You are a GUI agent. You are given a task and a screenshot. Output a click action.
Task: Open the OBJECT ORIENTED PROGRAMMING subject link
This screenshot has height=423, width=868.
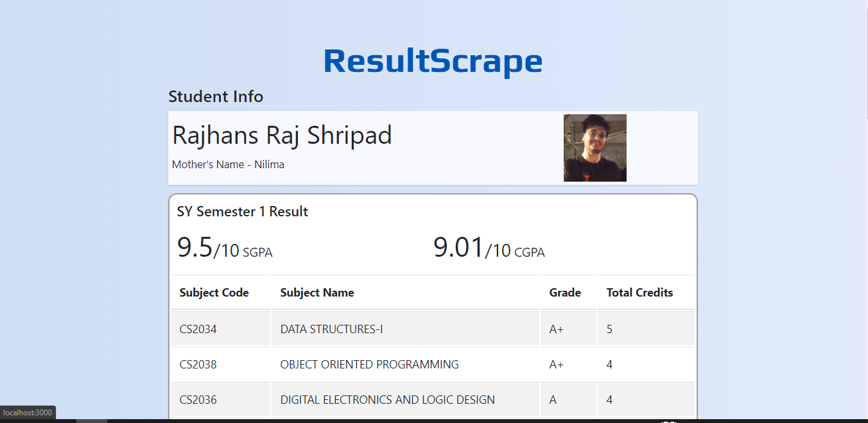click(x=369, y=364)
